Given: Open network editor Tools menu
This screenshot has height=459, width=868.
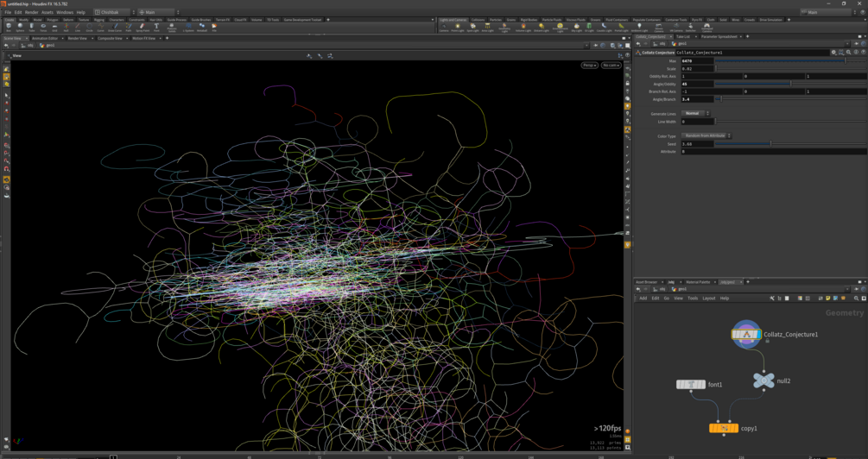Looking at the screenshot, I should [x=693, y=298].
